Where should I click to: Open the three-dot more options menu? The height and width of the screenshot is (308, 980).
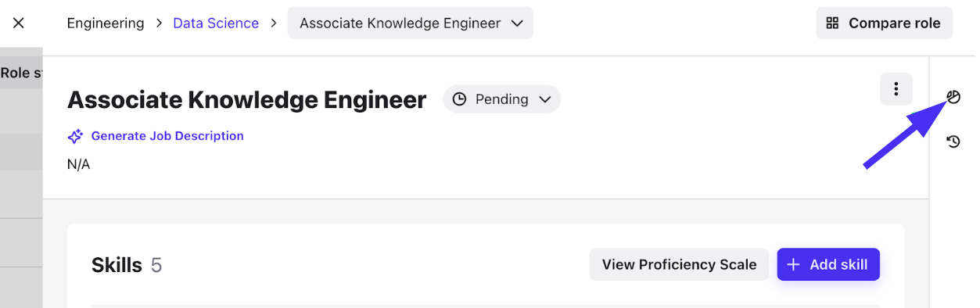click(x=896, y=89)
